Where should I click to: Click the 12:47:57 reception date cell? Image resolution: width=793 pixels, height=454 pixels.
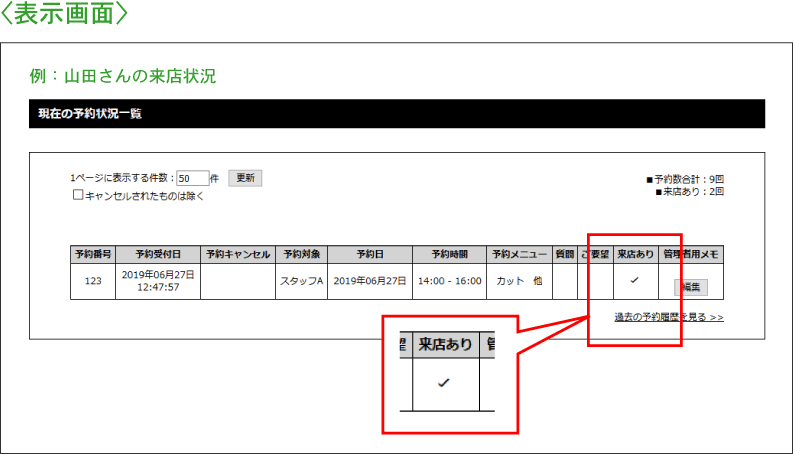click(x=158, y=287)
